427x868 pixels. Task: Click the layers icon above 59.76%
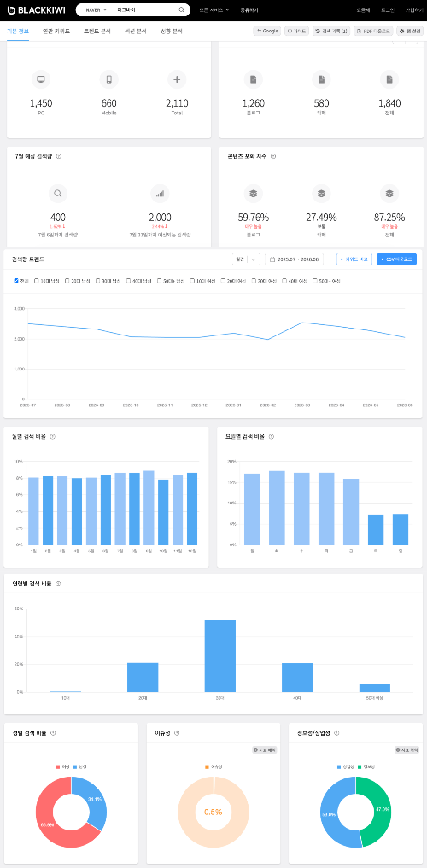(254, 194)
